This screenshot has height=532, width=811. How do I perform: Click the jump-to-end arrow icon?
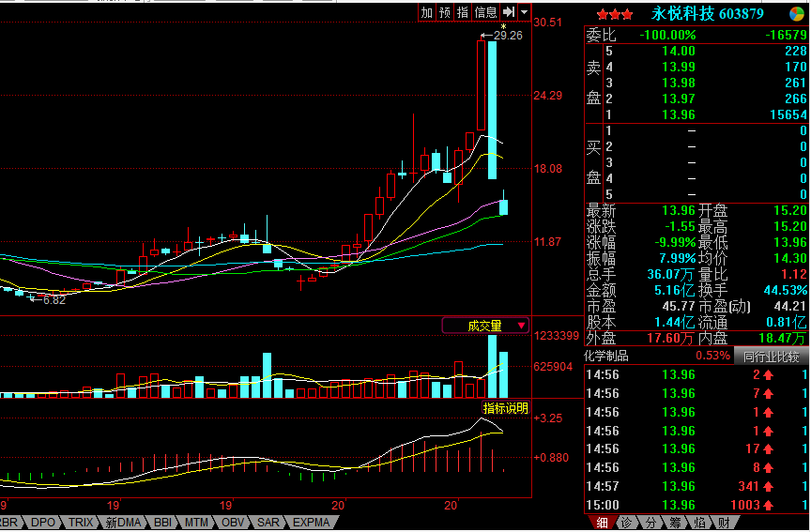(x=509, y=12)
